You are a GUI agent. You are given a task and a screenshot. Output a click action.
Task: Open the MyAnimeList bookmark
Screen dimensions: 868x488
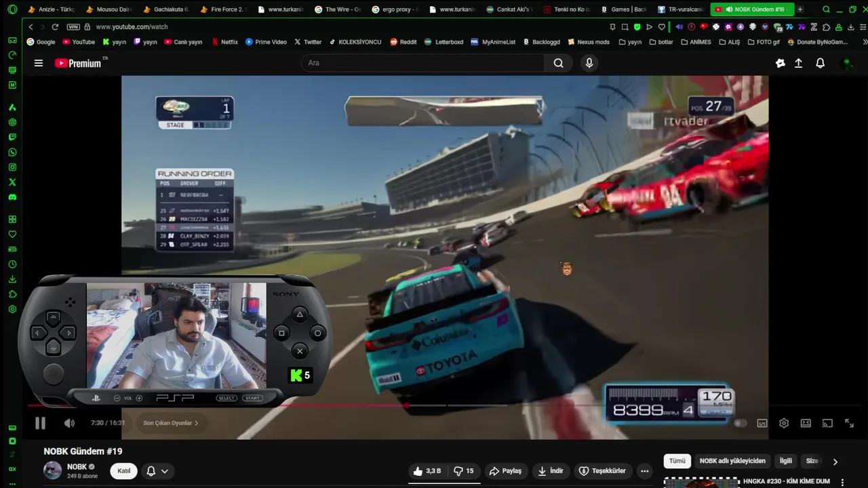[492, 42]
